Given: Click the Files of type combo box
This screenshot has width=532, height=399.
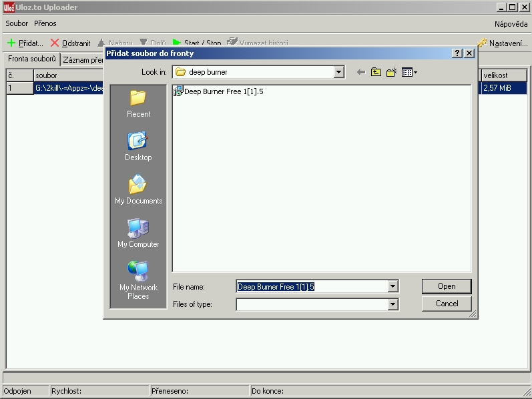Looking at the screenshot, I should (x=318, y=304).
